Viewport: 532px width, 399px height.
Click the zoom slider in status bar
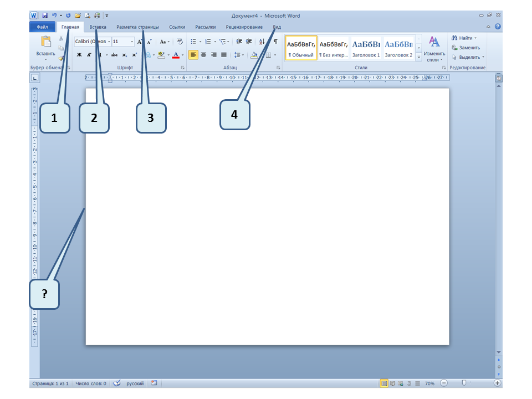pos(464,383)
